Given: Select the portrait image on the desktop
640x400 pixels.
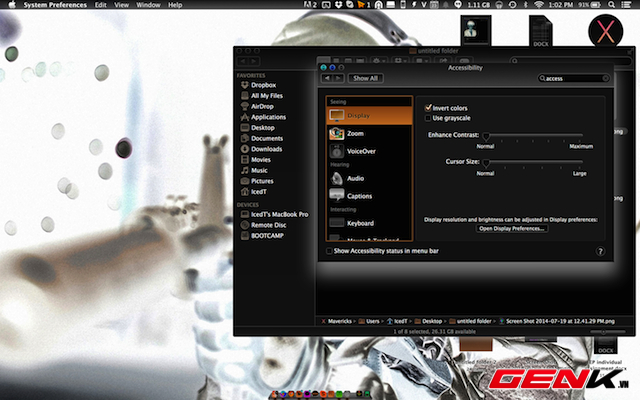Looking at the screenshot, I should click(476, 31).
